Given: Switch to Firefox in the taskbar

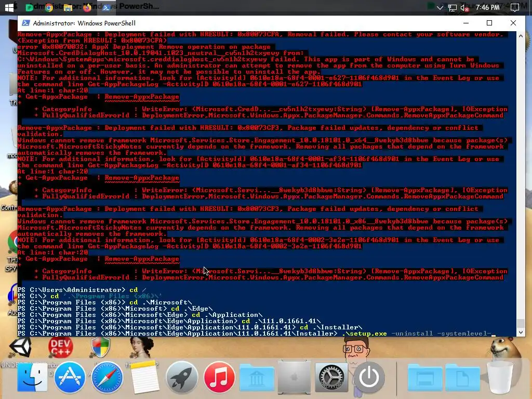Looking at the screenshot, I should 87,7.
